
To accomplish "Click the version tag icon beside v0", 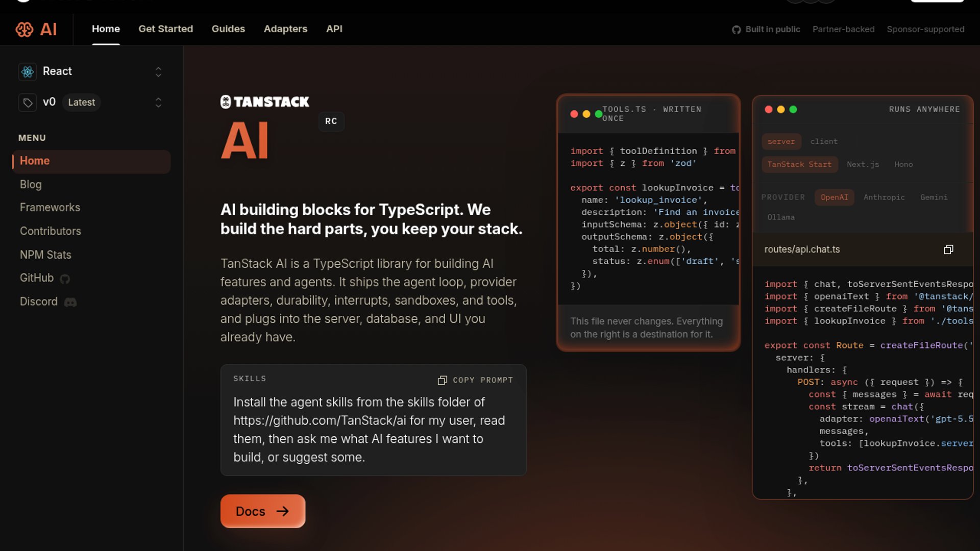I will pyautogui.click(x=28, y=103).
